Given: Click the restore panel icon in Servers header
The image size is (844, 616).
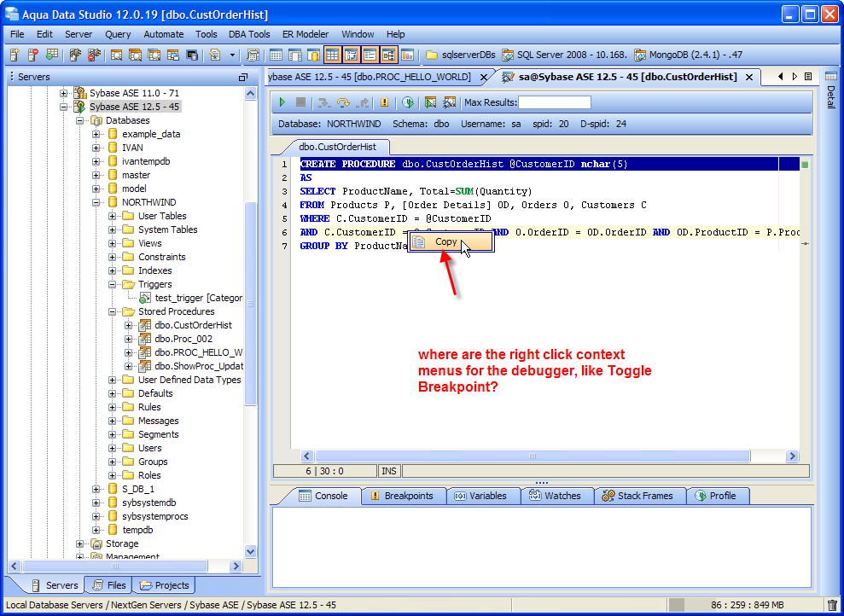Looking at the screenshot, I should (x=243, y=77).
